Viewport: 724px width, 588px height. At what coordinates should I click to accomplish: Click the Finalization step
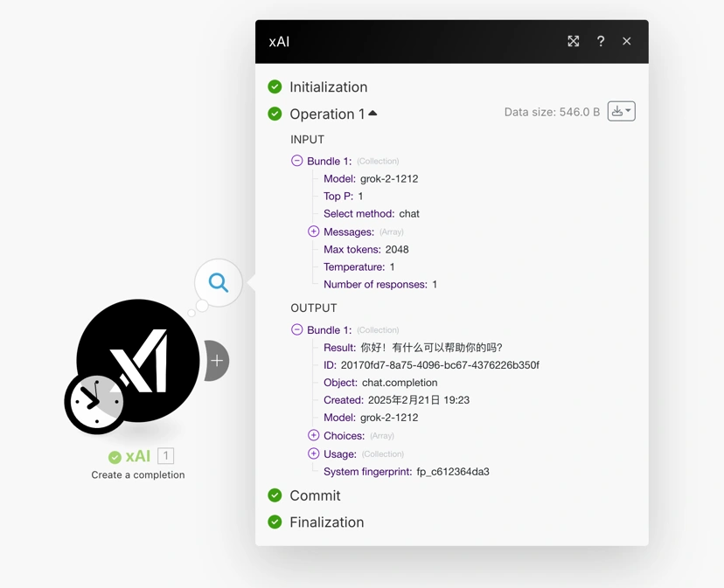pos(326,522)
